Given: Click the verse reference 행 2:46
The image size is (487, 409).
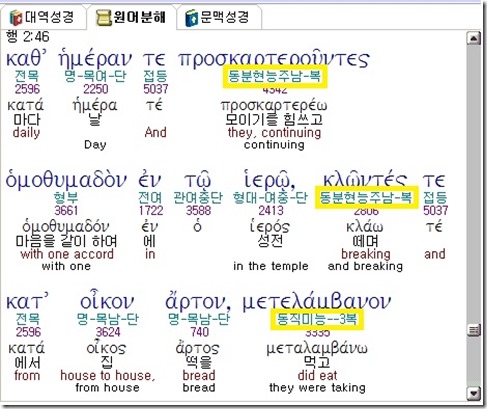Looking at the screenshot, I should (x=28, y=36).
